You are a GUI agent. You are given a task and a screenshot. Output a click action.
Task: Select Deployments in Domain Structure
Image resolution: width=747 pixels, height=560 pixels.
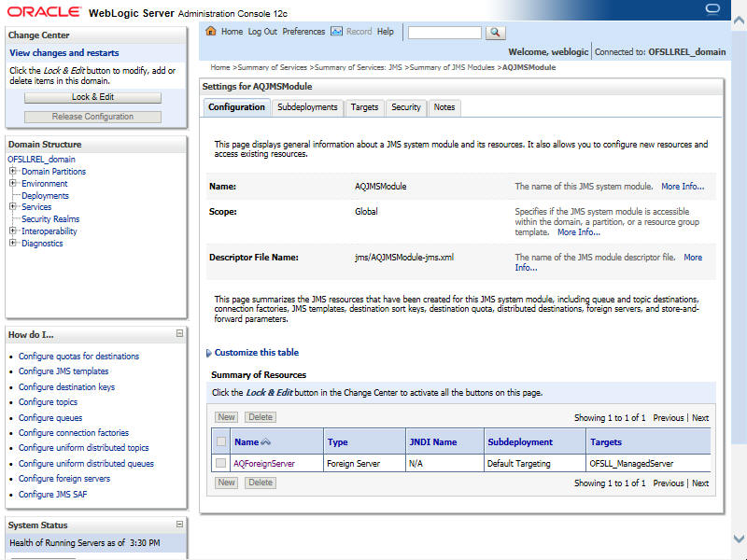(45, 196)
